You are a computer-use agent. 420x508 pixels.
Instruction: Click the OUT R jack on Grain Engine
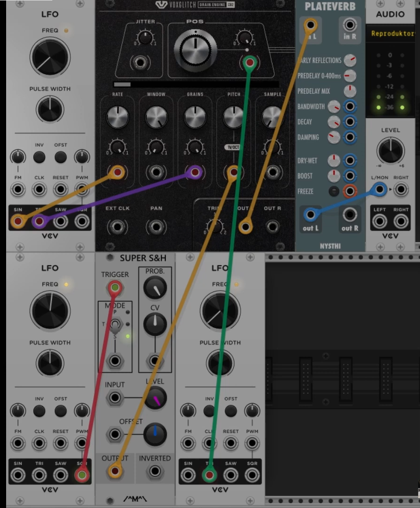(272, 227)
